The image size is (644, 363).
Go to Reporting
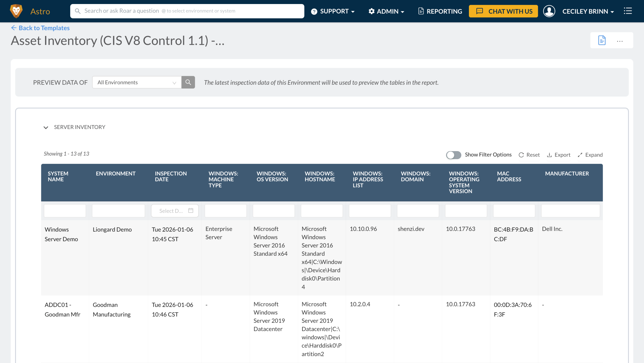tap(440, 11)
